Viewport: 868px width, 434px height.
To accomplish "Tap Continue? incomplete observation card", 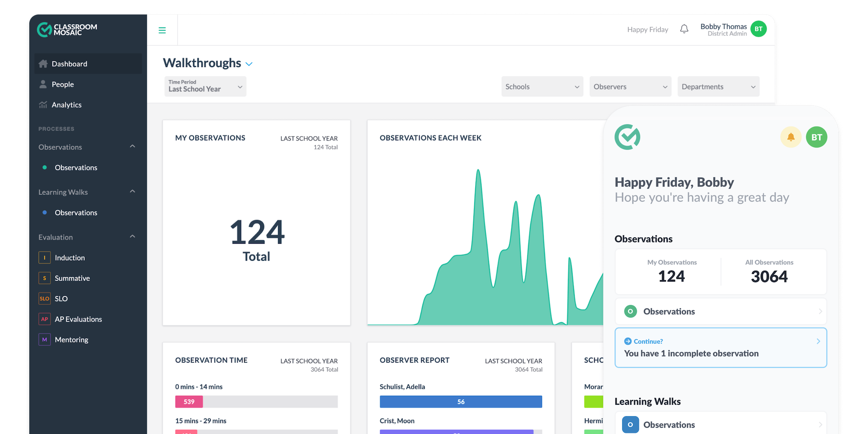I will click(721, 348).
